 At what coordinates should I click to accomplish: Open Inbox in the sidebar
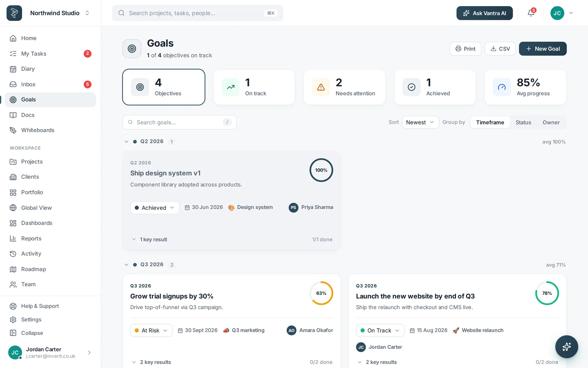pos(51,84)
